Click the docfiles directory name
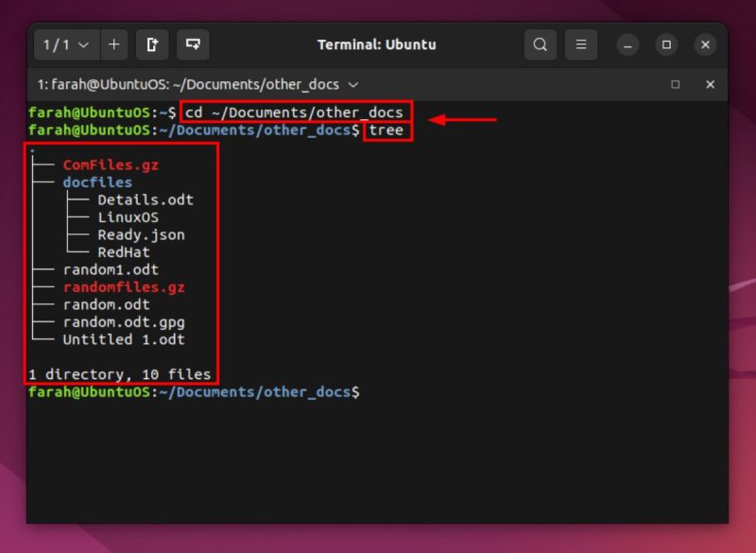The width and height of the screenshot is (756, 553). click(x=97, y=182)
